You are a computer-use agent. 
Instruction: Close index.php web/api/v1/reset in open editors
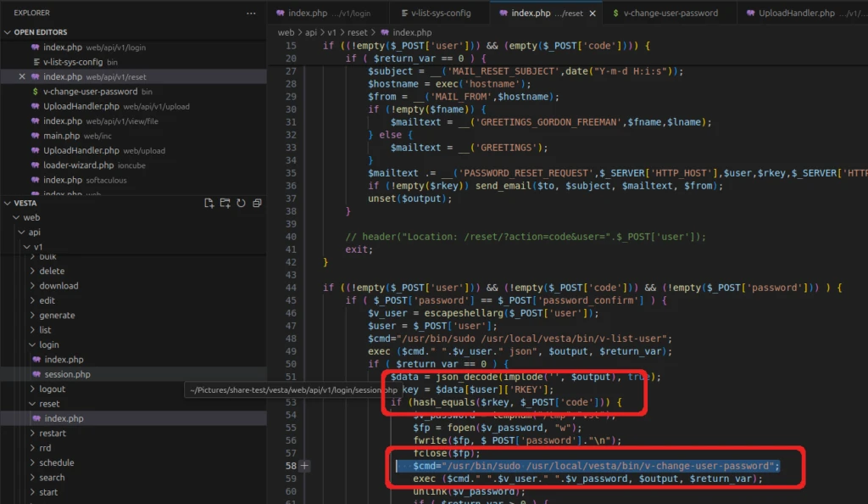tap(22, 76)
